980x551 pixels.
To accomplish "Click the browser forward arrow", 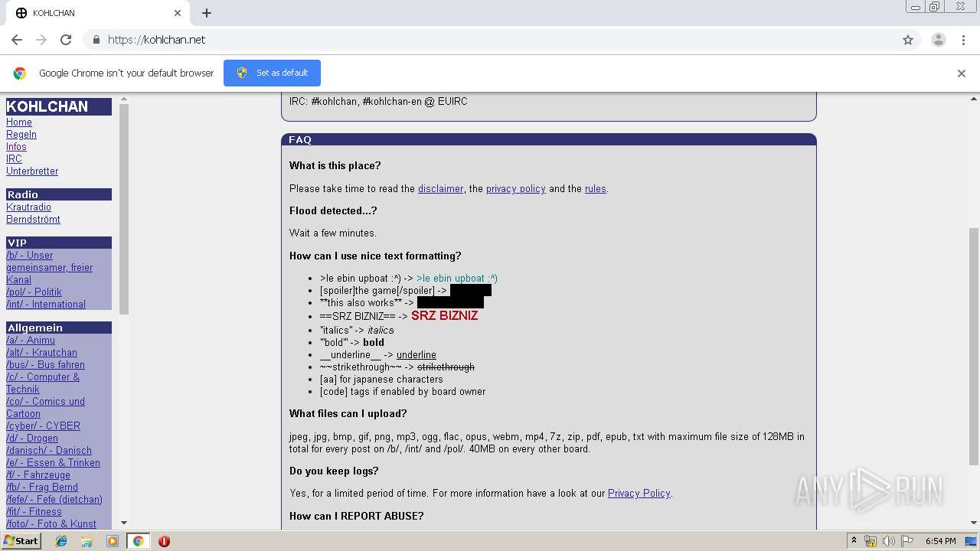I will (x=41, y=40).
